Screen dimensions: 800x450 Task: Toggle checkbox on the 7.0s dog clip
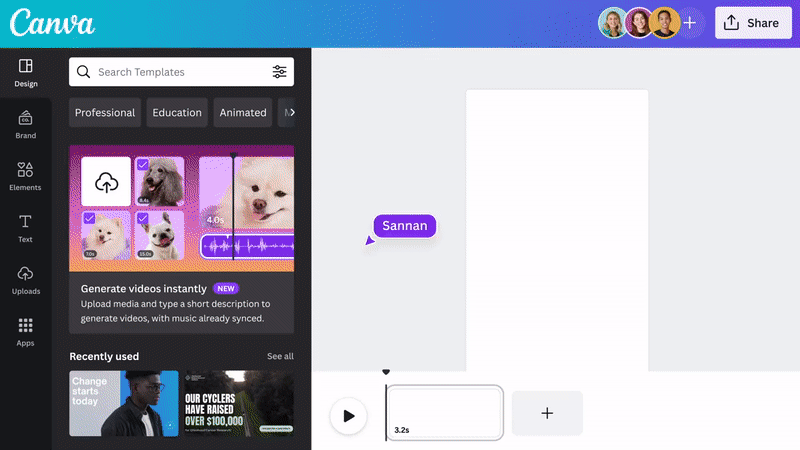click(x=89, y=218)
